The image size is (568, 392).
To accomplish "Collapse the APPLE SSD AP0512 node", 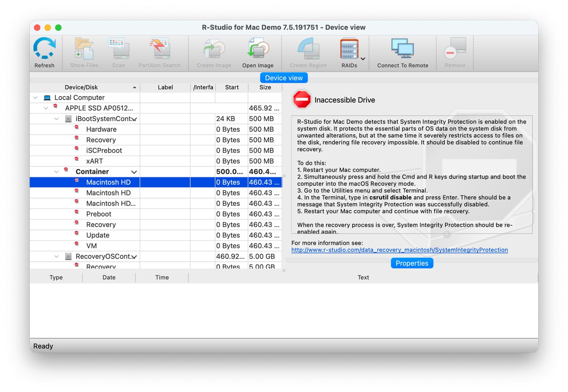I will coord(46,108).
